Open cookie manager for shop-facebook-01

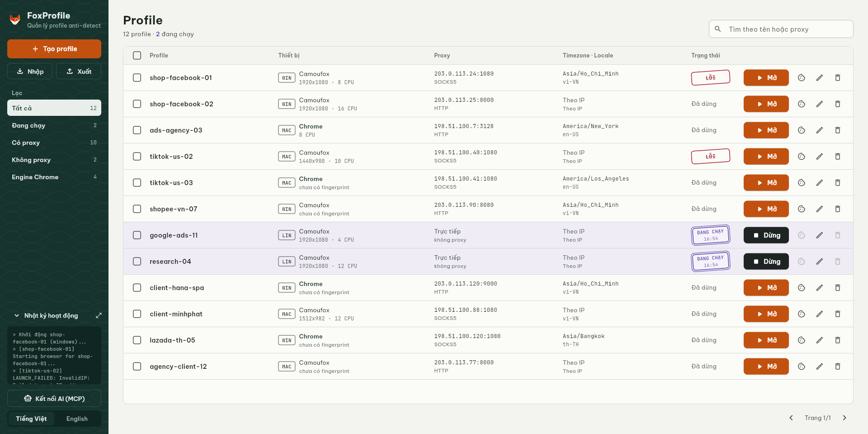tap(802, 78)
